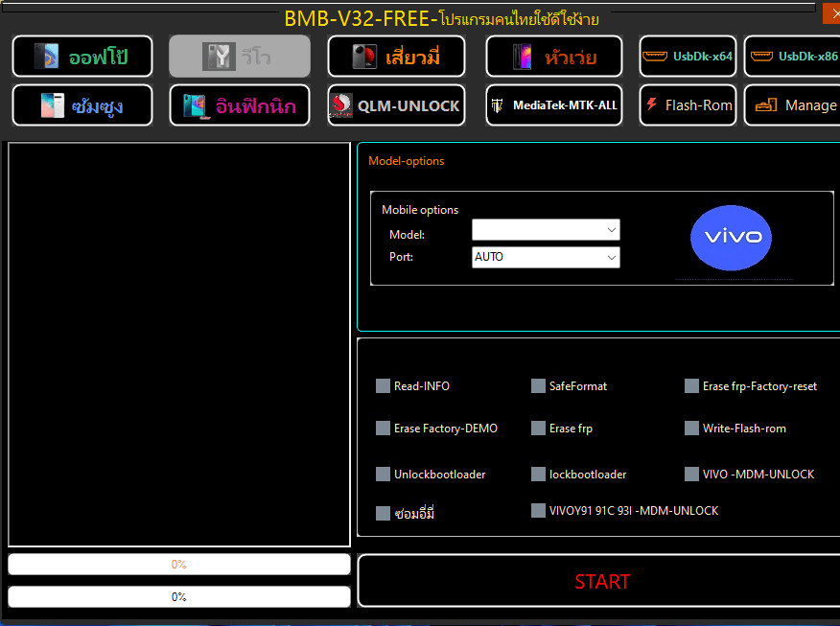The width and height of the screenshot is (840, 626).
Task: Click the lower 0% progress bar
Action: coord(178,596)
